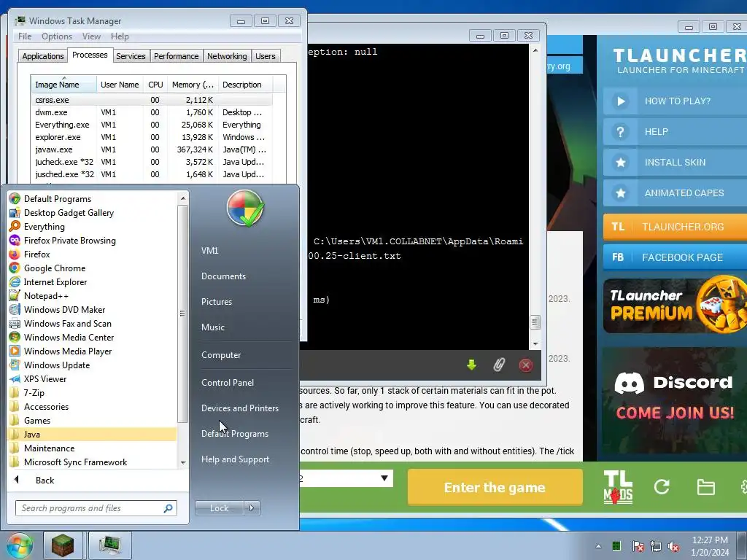Open Internet Explorer icon

[x=15, y=281]
